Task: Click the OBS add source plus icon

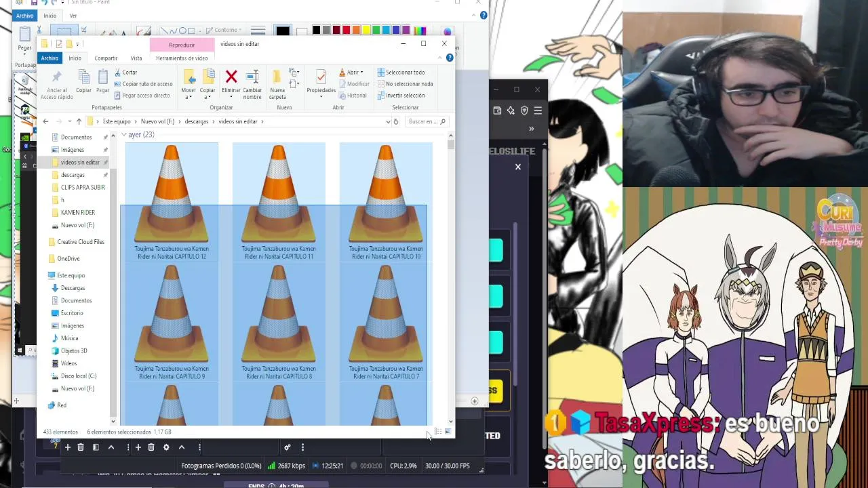Action: click(x=138, y=447)
